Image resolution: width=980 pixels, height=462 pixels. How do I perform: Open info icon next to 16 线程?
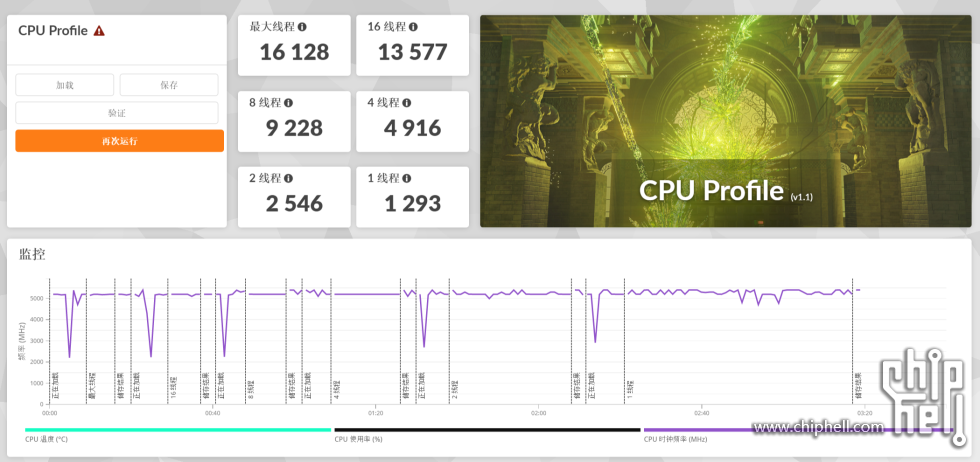(x=414, y=27)
